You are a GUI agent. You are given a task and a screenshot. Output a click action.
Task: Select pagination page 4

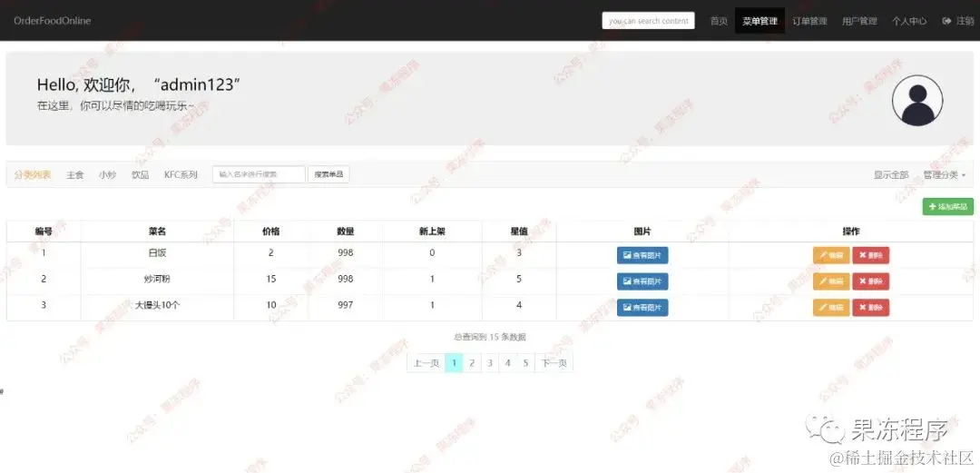pos(508,363)
